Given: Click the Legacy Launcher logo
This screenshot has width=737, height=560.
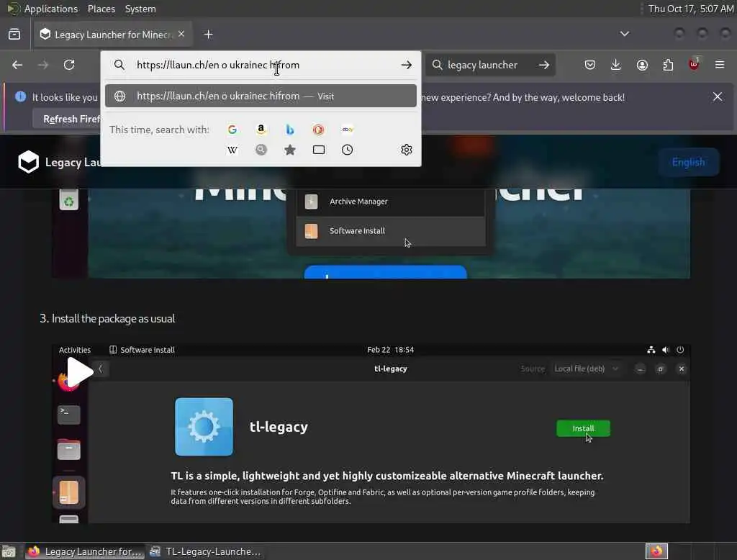Looking at the screenshot, I should [x=28, y=162].
